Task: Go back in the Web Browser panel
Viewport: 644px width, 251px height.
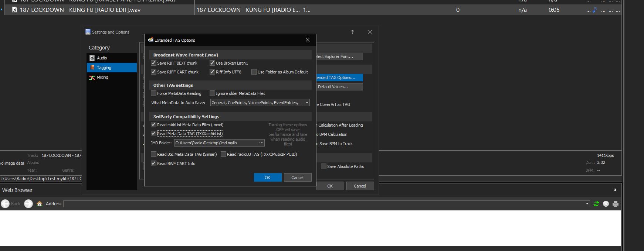Action: point(5,204)
